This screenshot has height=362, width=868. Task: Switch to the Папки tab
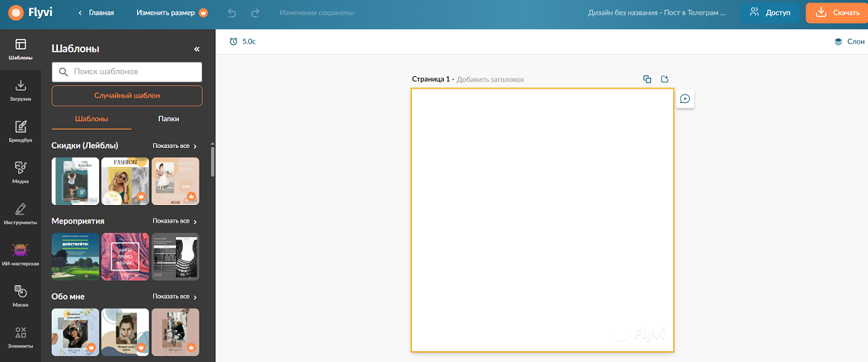pyautogui.click(x=168, y=119)
